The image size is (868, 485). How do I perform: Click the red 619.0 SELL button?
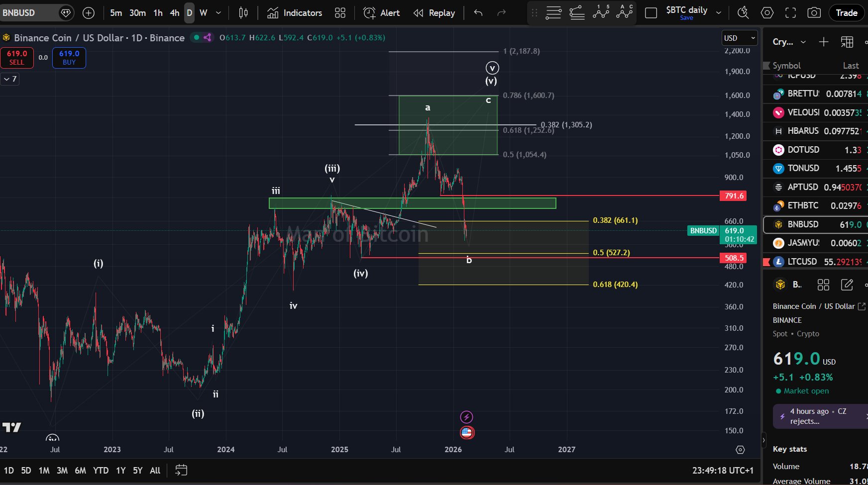click(x=17, y=58)
